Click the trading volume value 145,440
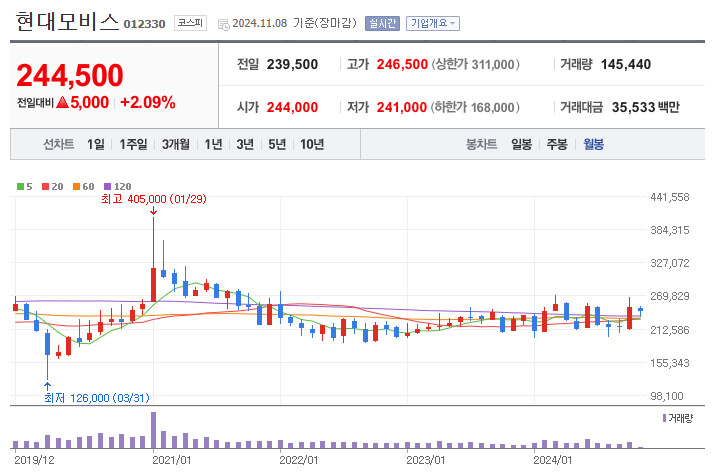Image resolution: width=713 pixels, height=473 pixels. pyautogui.click(x=626, y=64)
